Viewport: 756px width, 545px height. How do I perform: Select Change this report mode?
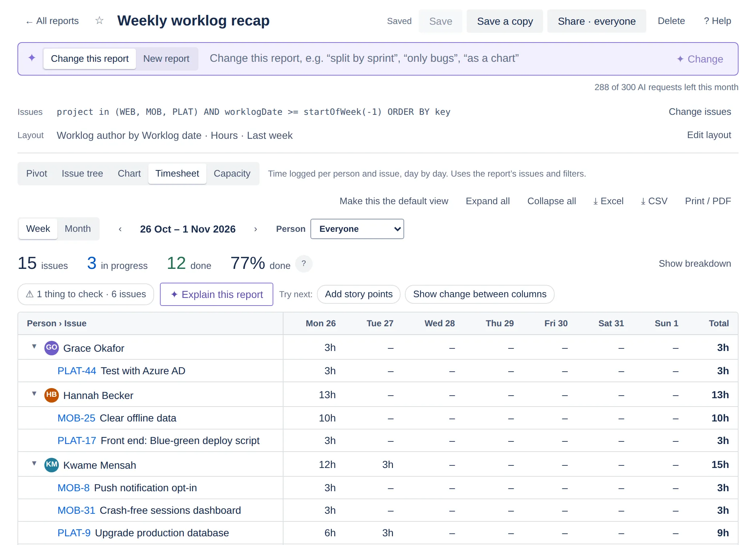coord(90,58)
